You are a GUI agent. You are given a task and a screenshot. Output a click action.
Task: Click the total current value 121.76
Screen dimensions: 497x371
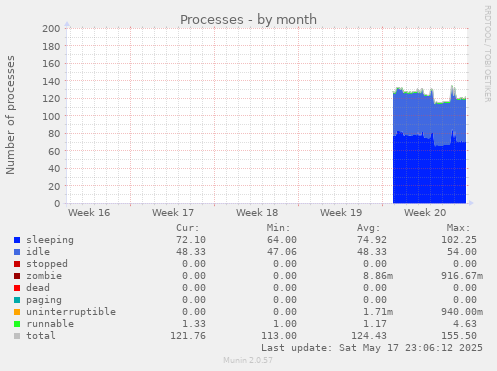tap(188, 336)
